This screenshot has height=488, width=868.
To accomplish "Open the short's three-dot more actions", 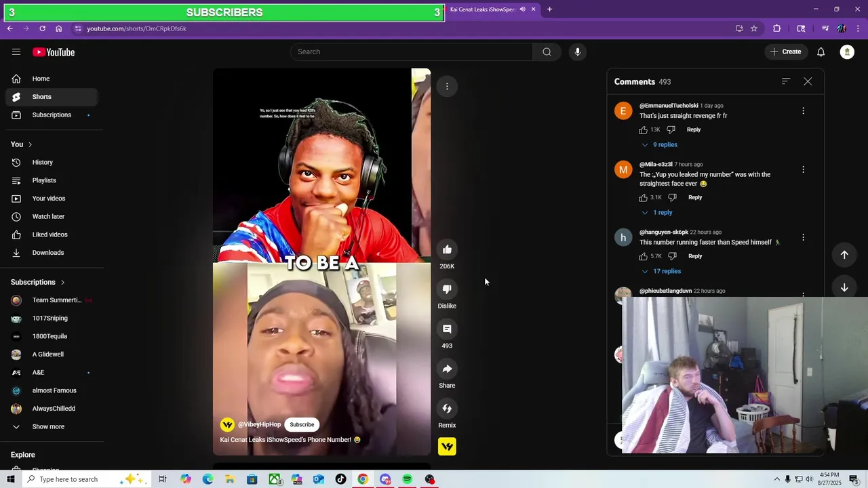I will pos(447,86).
